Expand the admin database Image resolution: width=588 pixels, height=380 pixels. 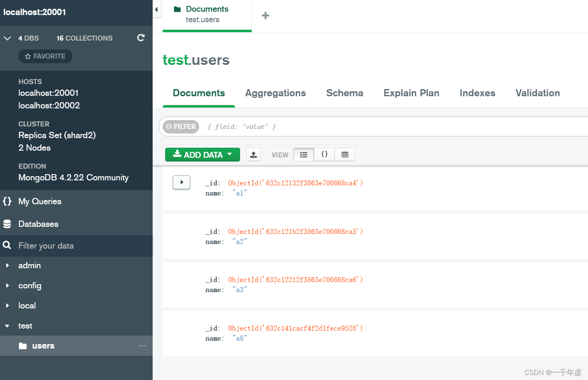pos(7,265)
